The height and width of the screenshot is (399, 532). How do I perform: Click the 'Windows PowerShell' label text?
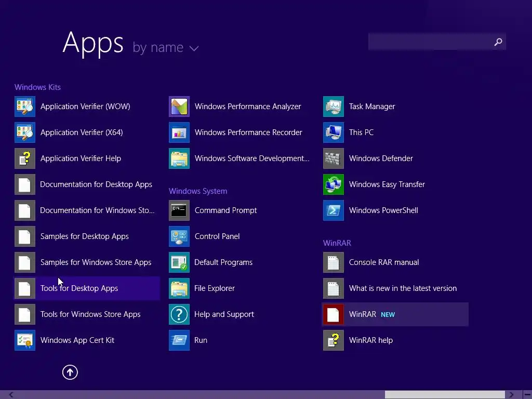[383, 210]
